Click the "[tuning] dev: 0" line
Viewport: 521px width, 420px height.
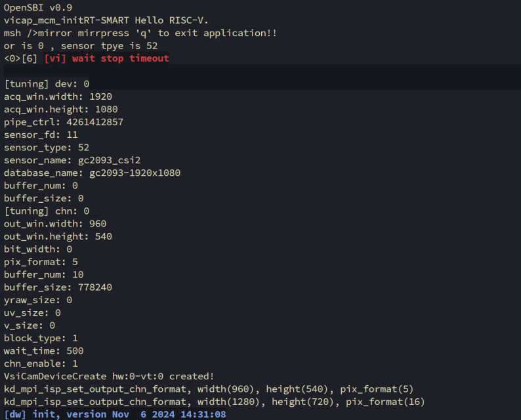47,84
